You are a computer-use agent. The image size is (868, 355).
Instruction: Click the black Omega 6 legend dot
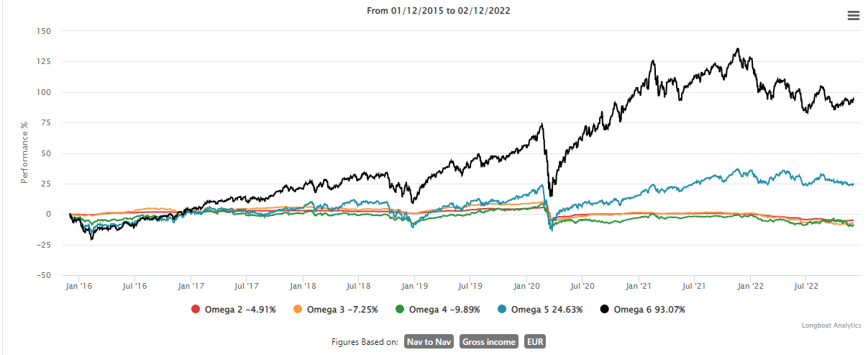point(604,310)
